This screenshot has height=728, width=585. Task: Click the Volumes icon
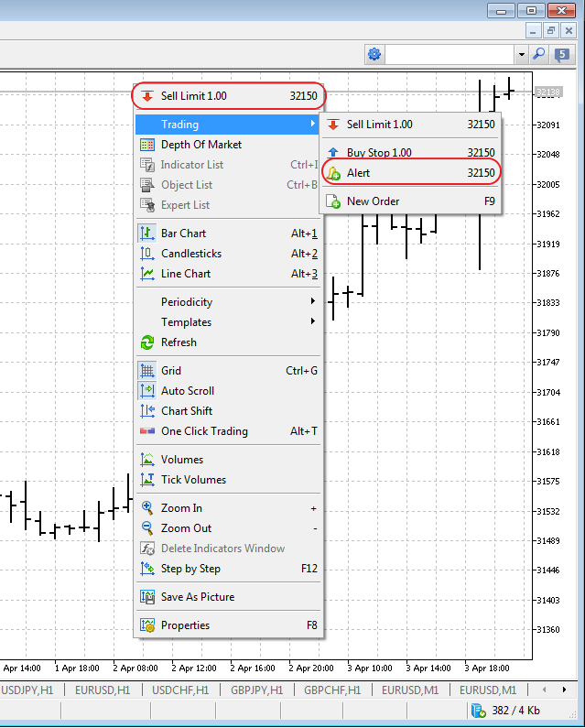point(147,460)
